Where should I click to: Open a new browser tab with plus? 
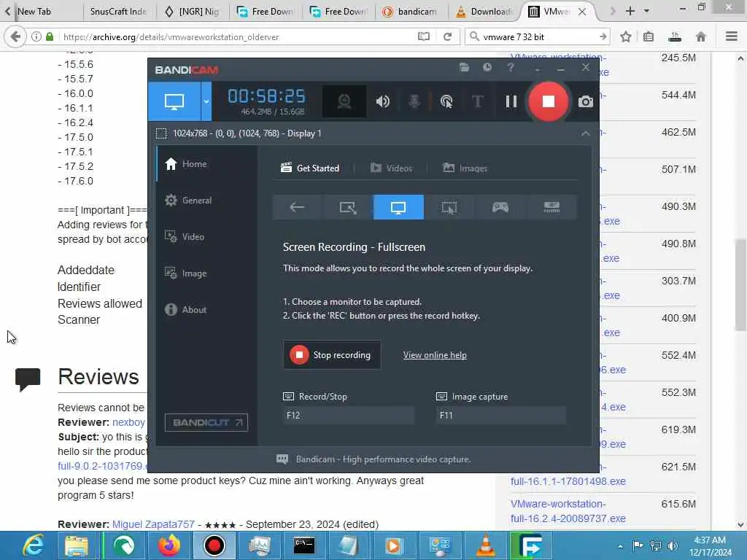pos(630,11)
